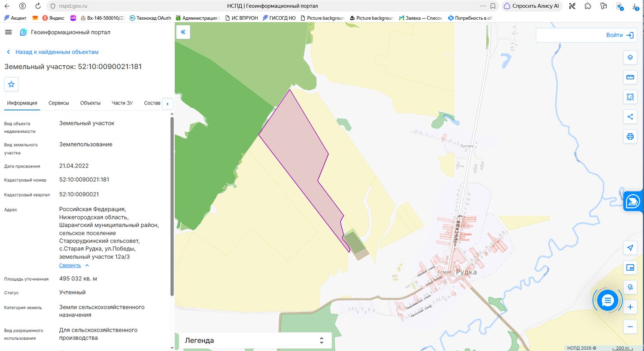Open the browser extensions puzzle icon
The width and height of the screenshot is (644, 351).
(588, 6)
